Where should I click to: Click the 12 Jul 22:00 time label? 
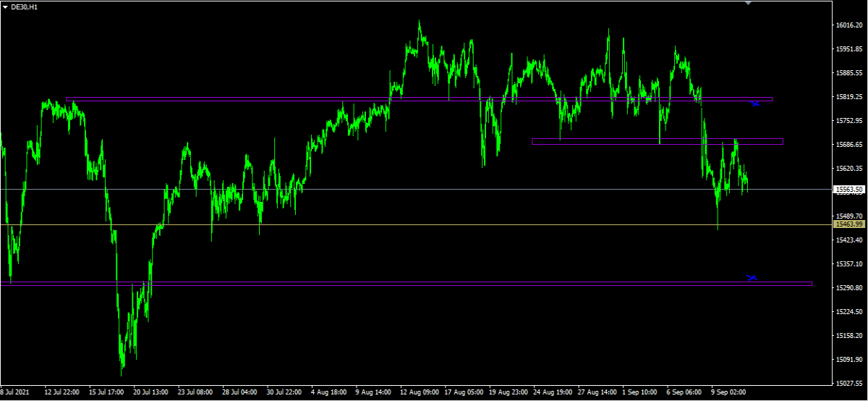tap(61, 392)
